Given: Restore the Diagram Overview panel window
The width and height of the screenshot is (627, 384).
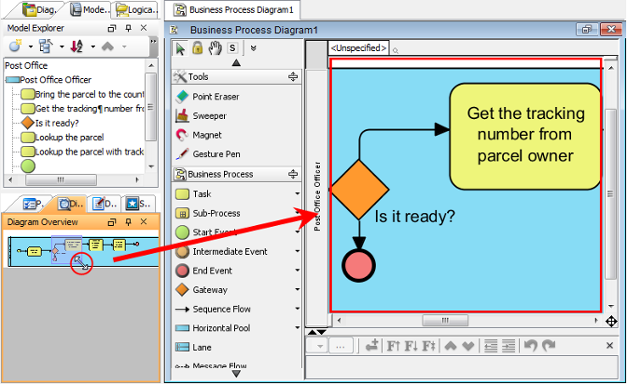Looking at the screenshot, I should click(x=112, y=222).
